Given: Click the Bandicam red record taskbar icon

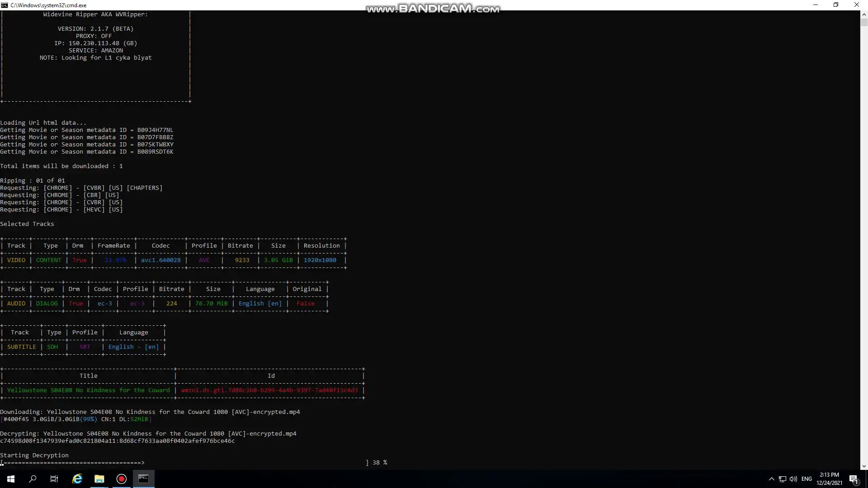Looking at the screenshot, I should coord(121,479).
